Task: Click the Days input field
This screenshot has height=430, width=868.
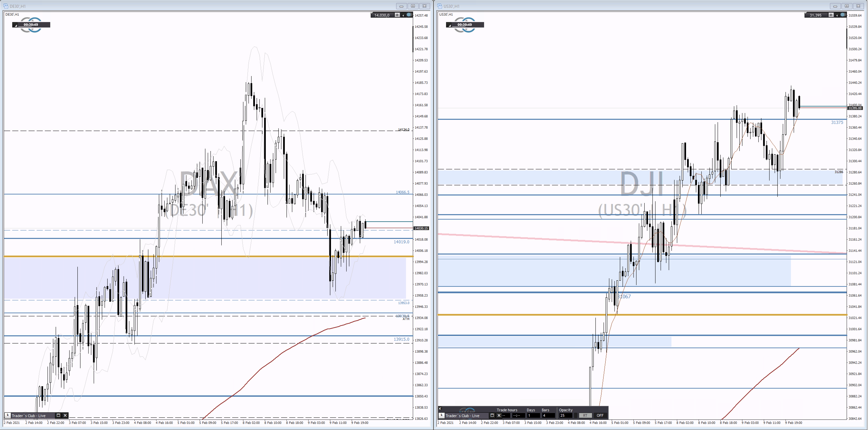Action: 533,416
